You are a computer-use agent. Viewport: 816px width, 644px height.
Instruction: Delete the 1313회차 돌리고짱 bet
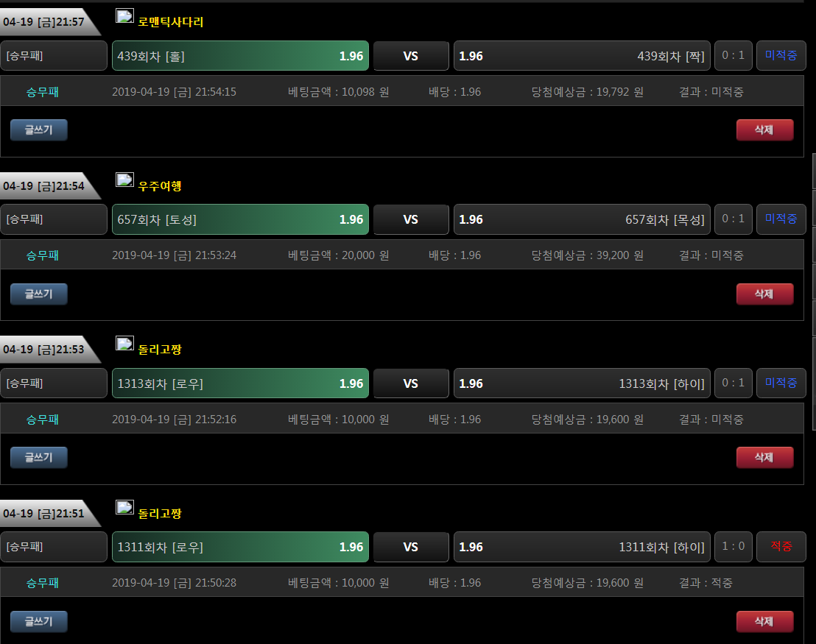pos(764,457)
